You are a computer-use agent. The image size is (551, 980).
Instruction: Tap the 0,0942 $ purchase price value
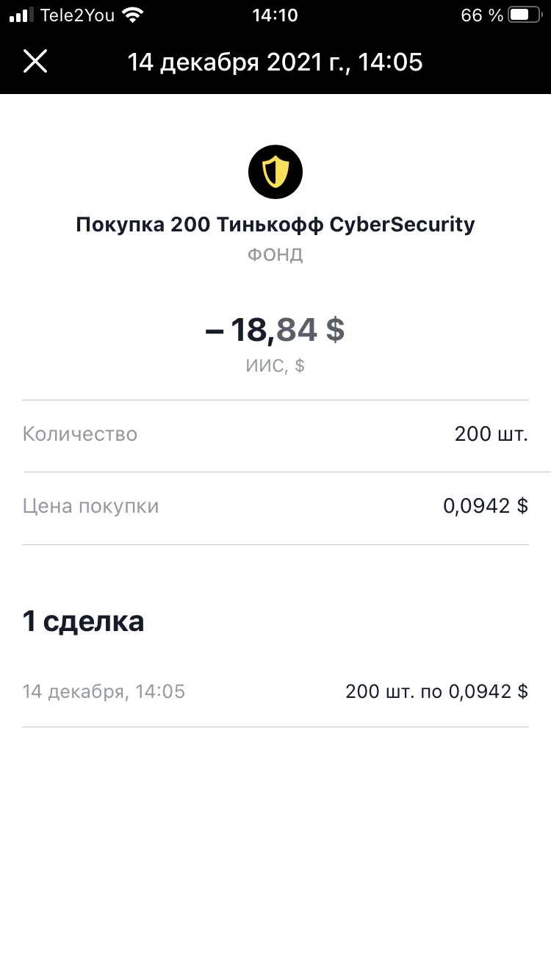[486, 506]
